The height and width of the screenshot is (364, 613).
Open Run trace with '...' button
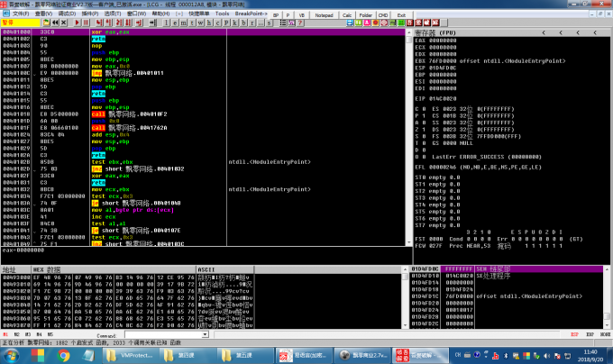(x=261, y=23)
